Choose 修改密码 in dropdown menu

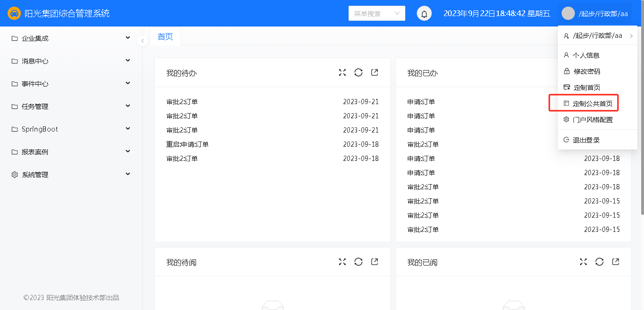pyautogui.click(x=587, y=71)
